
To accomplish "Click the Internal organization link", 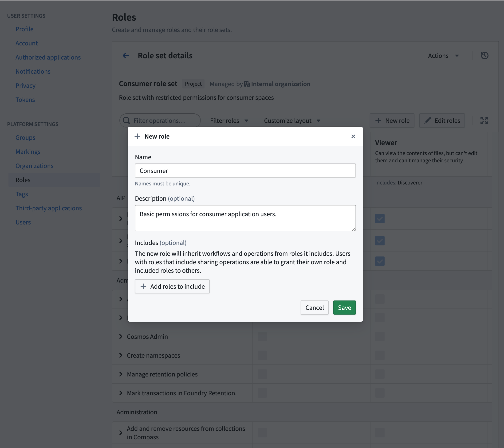I will 281,84.
